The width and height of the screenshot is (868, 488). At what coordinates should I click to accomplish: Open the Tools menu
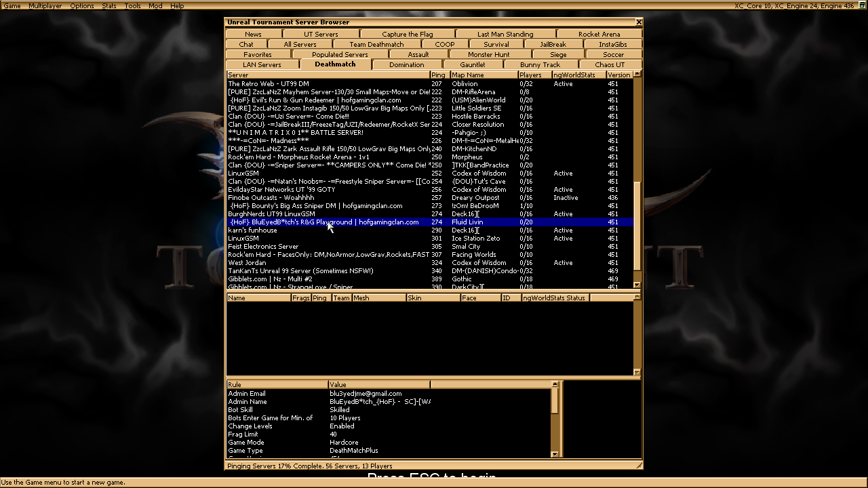point(133,5)
